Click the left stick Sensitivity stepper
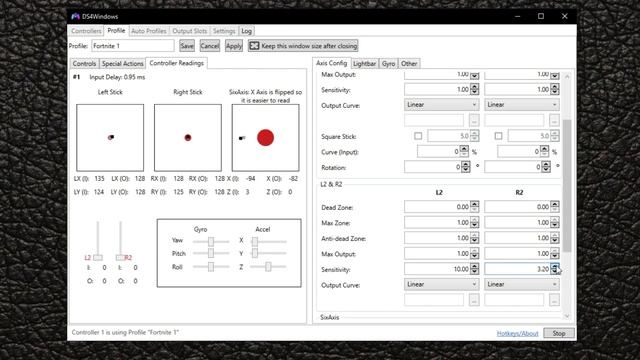Image resolution: width=640 pixels, height=360 pixels. [x=474, y=89]
